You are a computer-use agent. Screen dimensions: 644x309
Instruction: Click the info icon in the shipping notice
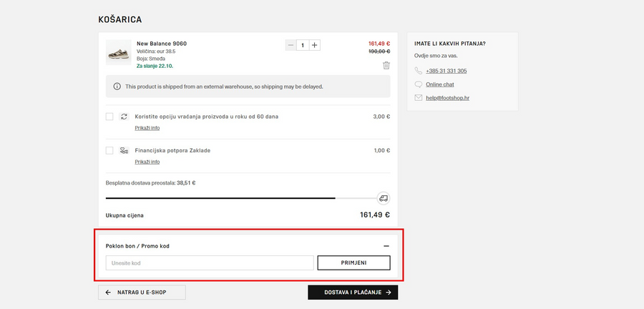tap(117, 87)
